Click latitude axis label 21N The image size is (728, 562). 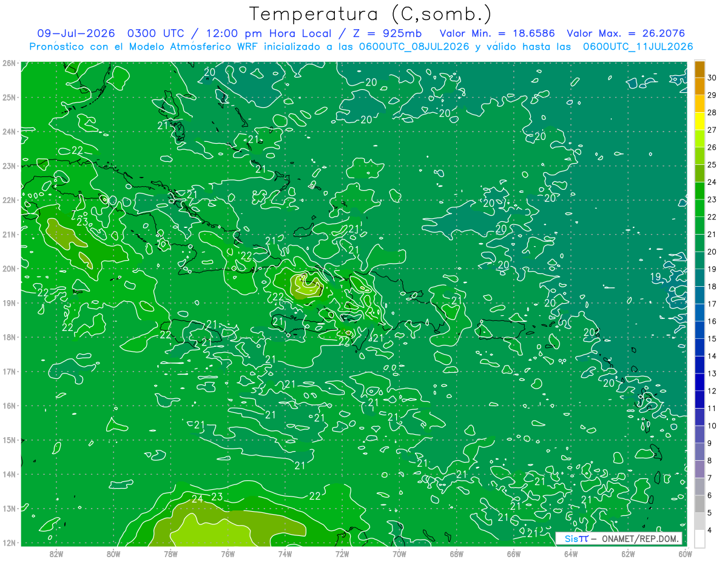coord(8,234)
